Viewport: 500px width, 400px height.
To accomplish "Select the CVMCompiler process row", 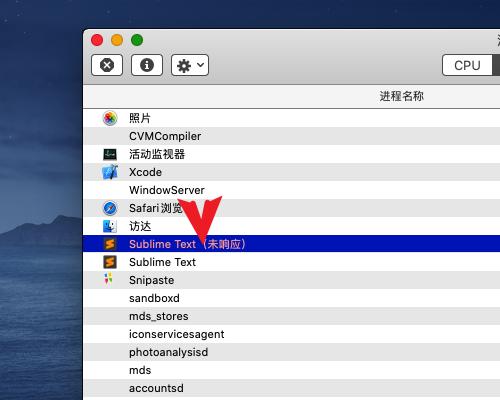I will click(291, 136).
